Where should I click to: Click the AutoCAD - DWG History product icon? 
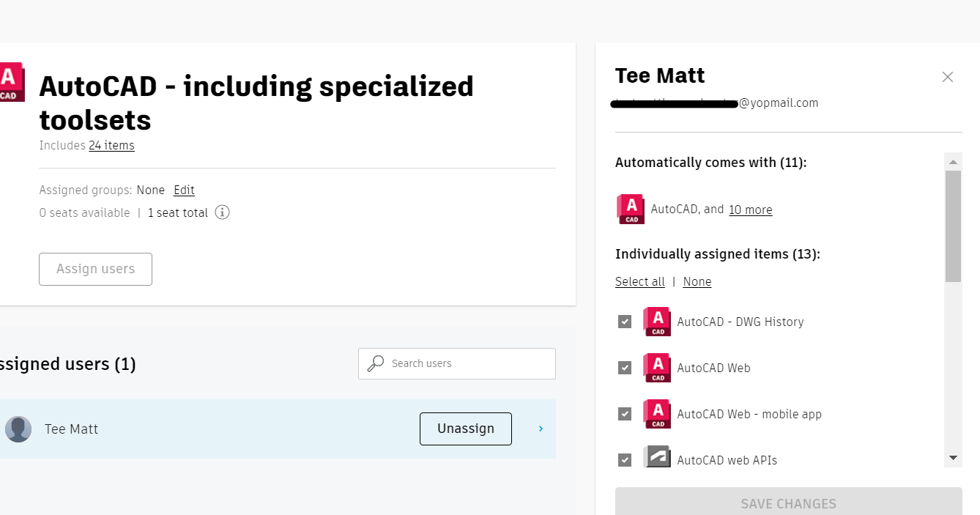coord(657,322)
